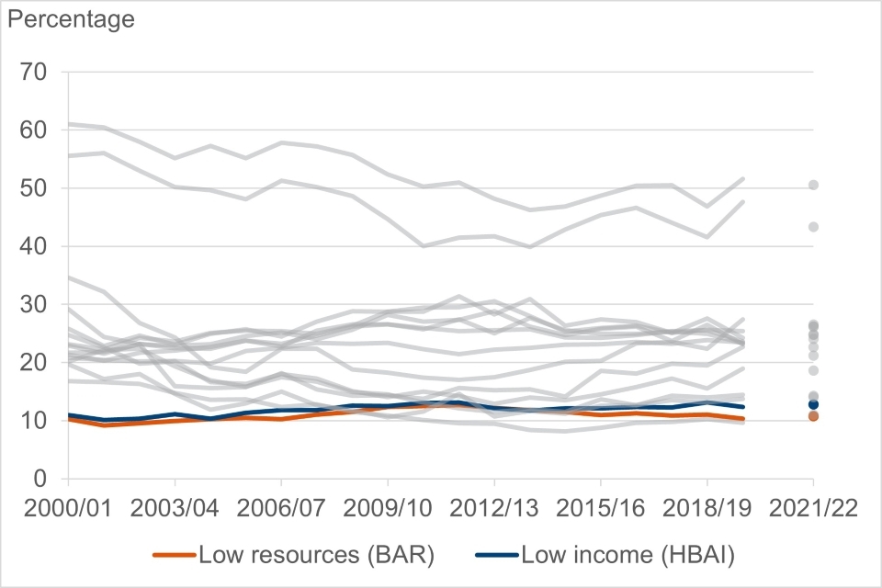Click the 2003/04 x-axis label
This screenshot has height=588, width=882.
tap(175, 507)
